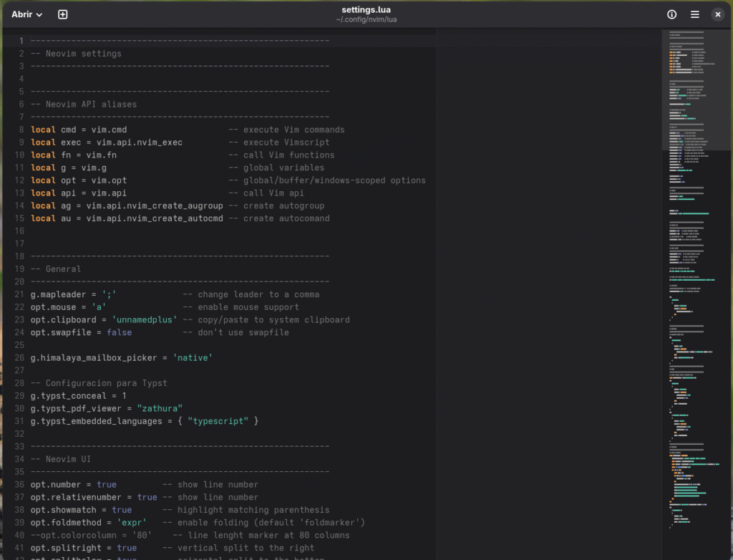Screen dimensions: 733x560
Task: Place cursor on 'false' value of opt.swapfile
Action: (x=119, y=333)
